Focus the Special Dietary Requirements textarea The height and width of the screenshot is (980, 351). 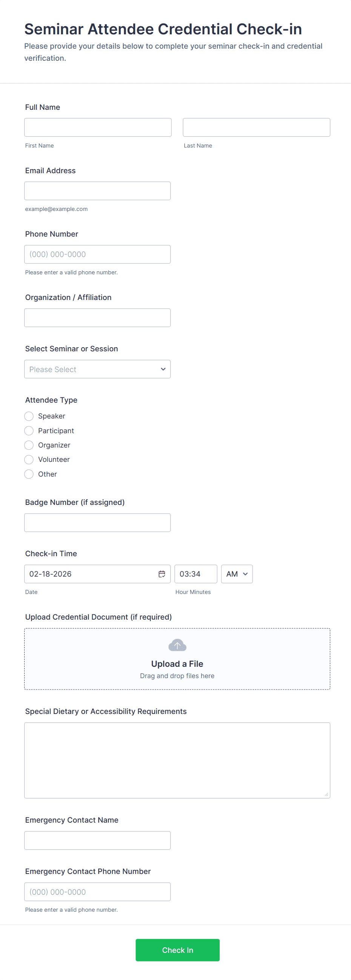click(177, 760)
